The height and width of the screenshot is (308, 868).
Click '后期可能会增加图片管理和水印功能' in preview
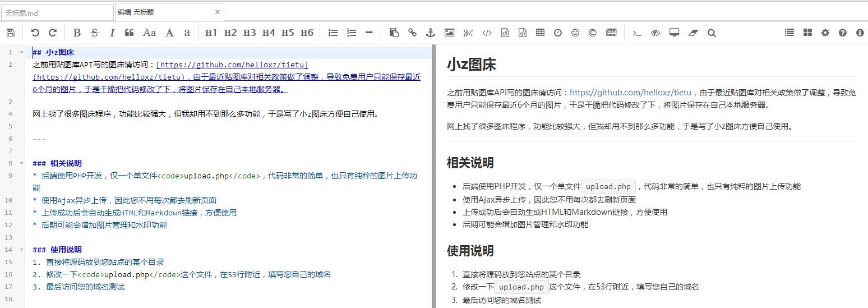pyautogui.click(x=525, y=224)
